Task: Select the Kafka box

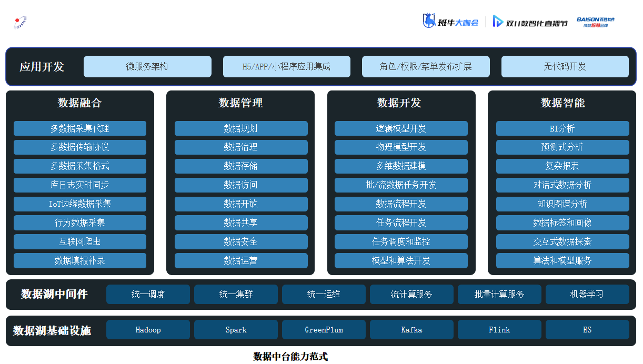Action: (411, 330)
